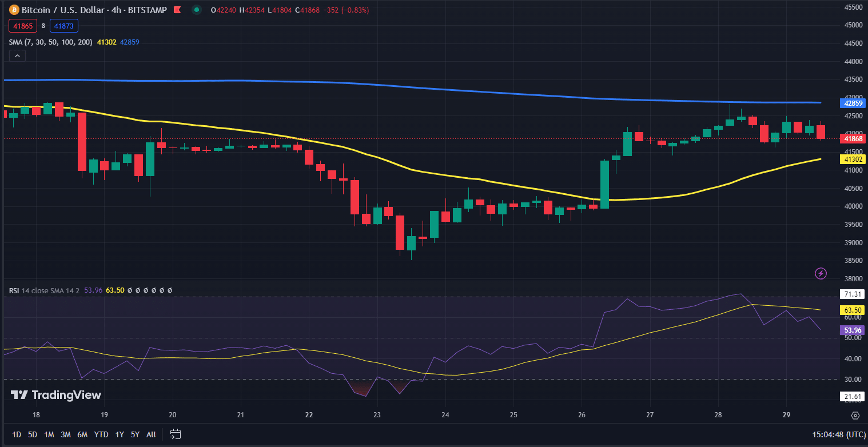Click the high value H42354
This screenshot has height=447, width=868.
[x=252, y=10]
